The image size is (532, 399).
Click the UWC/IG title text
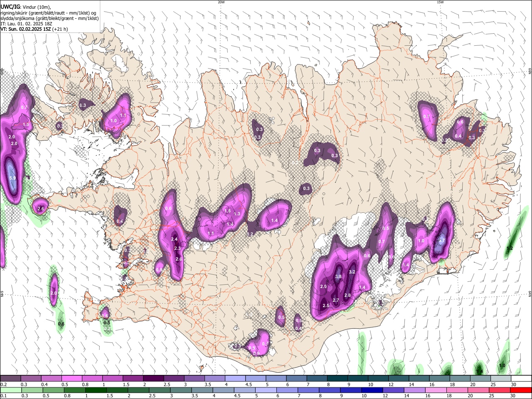tap(10, 7)
